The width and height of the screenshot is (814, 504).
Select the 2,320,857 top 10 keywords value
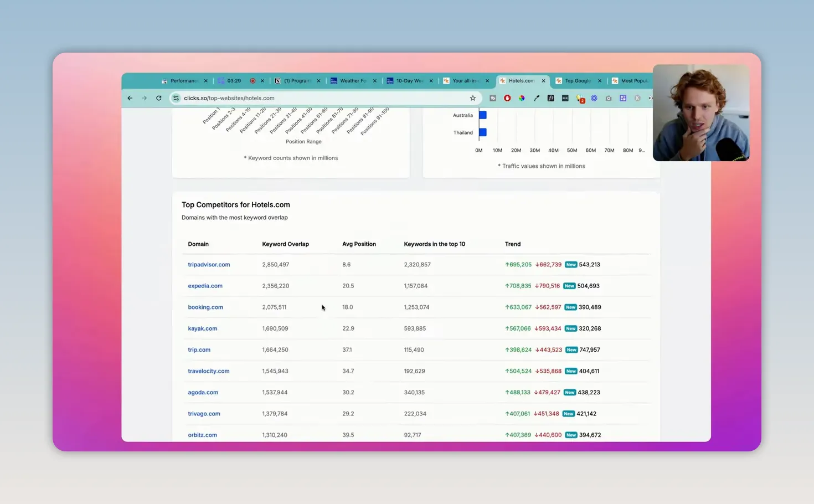tap(417, 265)
